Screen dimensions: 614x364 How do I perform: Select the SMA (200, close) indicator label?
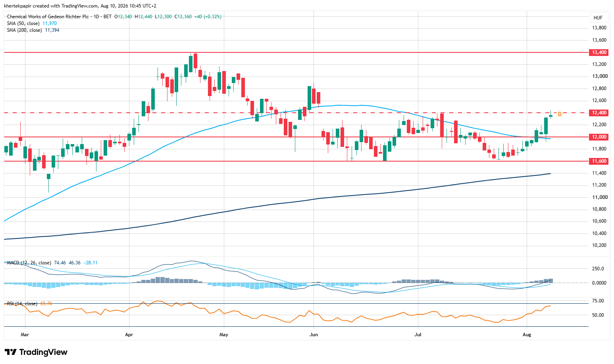point(25,30)
